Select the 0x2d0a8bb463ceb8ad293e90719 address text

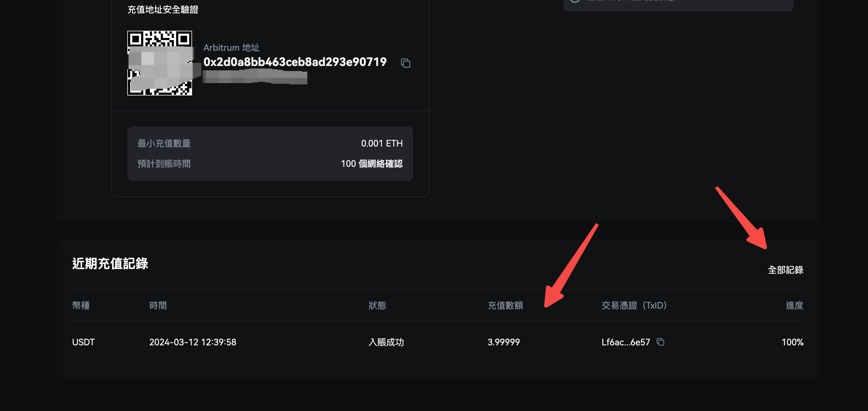(295, 62)
